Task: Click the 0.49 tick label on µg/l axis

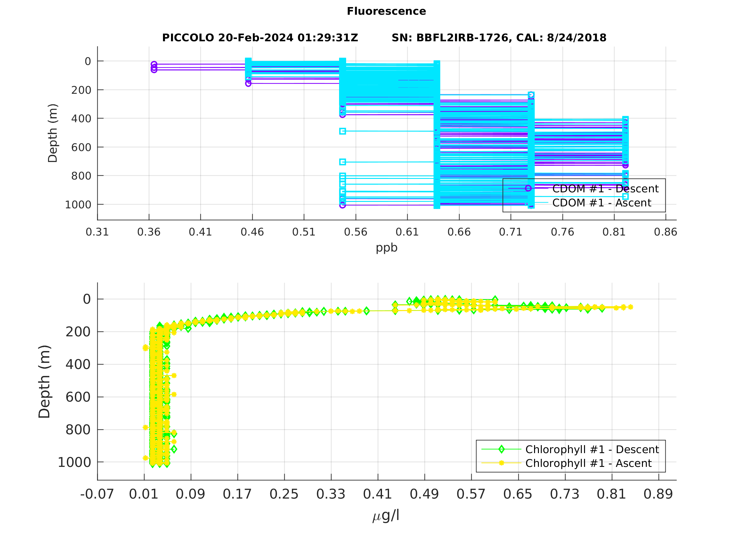Action: coord(425,494)
